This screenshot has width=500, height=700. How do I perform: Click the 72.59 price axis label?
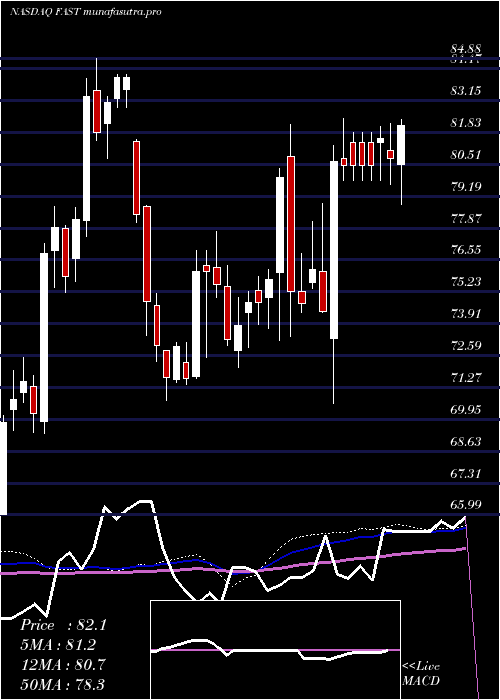[x=466, y=346]
